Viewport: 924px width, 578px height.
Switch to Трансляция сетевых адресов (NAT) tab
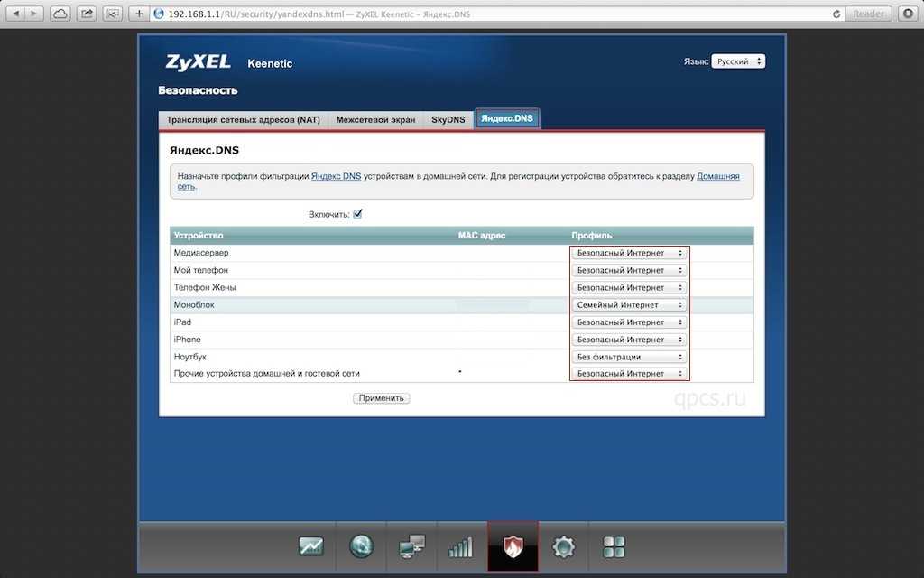[243, 120]
